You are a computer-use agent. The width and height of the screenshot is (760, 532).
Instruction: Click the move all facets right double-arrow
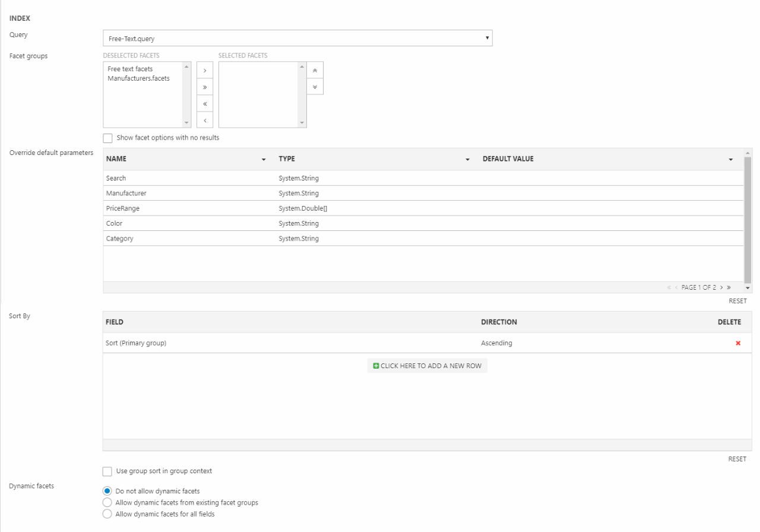(205, 87)
